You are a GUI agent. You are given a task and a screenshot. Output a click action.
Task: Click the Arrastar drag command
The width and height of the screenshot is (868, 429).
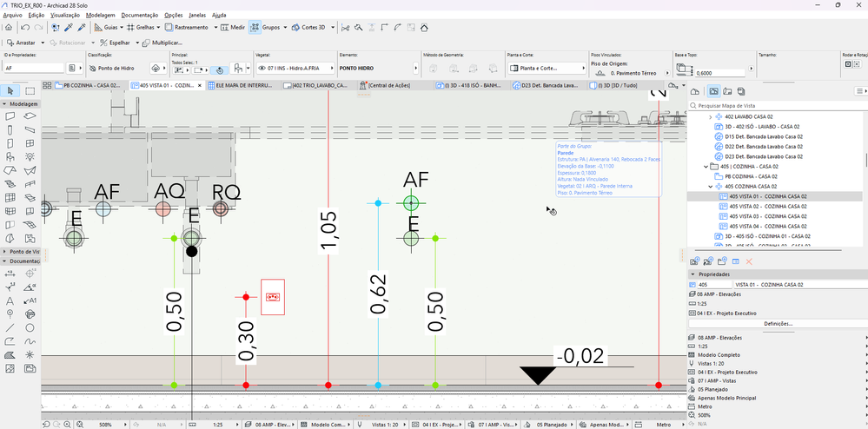(22, 43)
